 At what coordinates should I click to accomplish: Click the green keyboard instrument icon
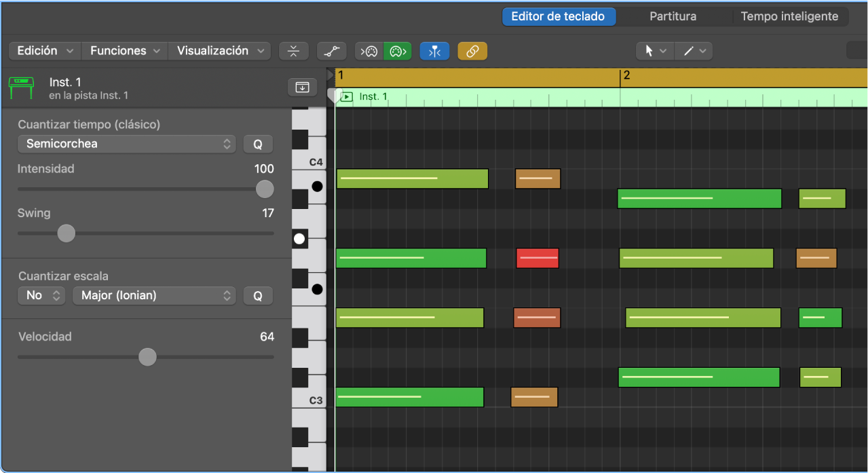tap(21, 87)
